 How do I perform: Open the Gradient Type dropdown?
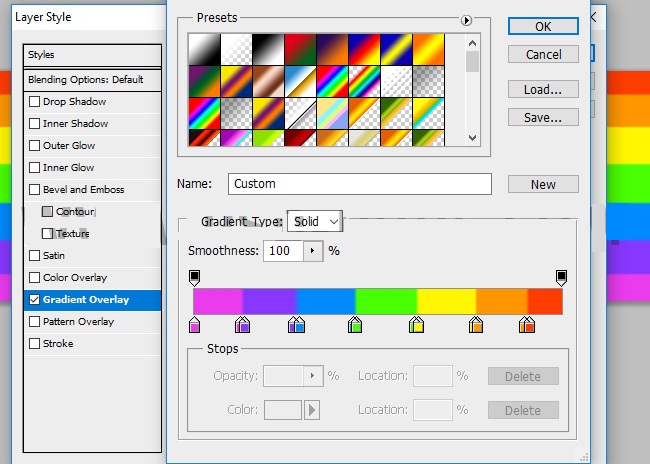pos(315,221)
